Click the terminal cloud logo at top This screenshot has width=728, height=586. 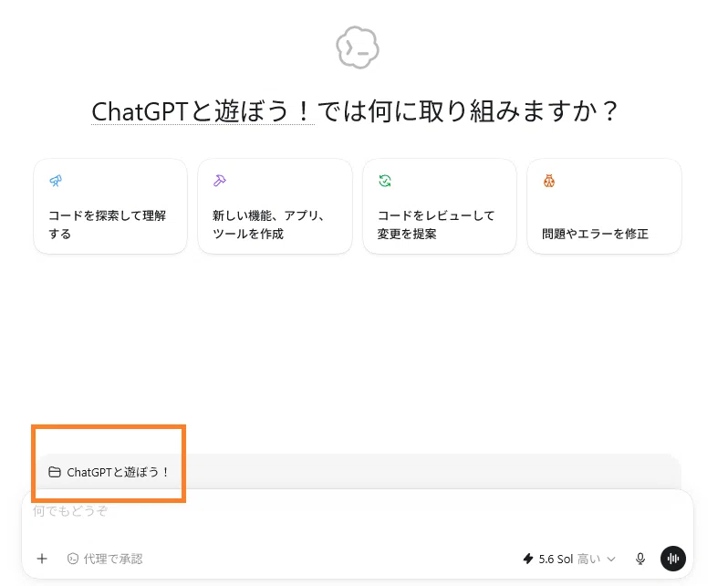coord(358,47)
